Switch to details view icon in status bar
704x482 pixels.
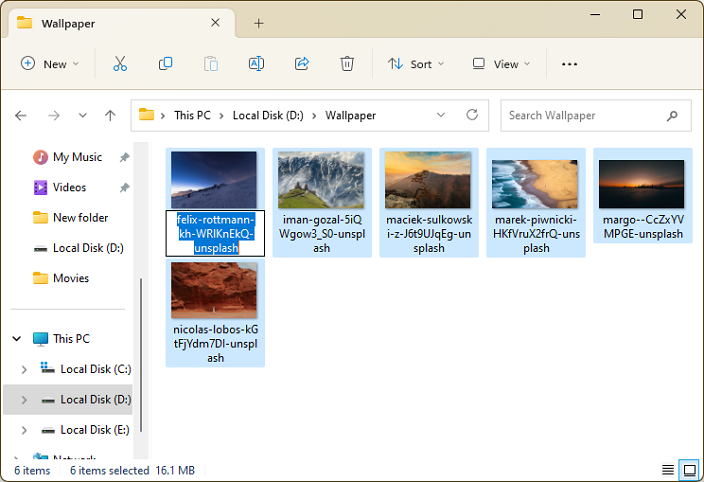(x=668, y=470)
